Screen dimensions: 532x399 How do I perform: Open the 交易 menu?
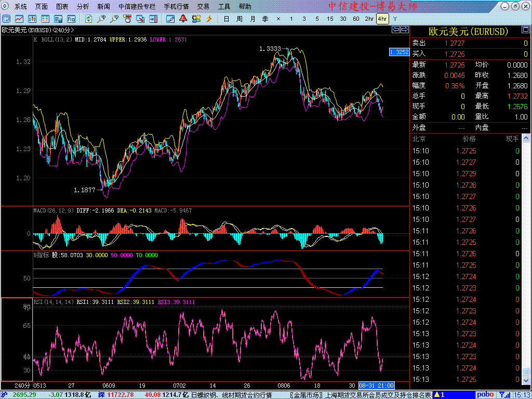203,7
